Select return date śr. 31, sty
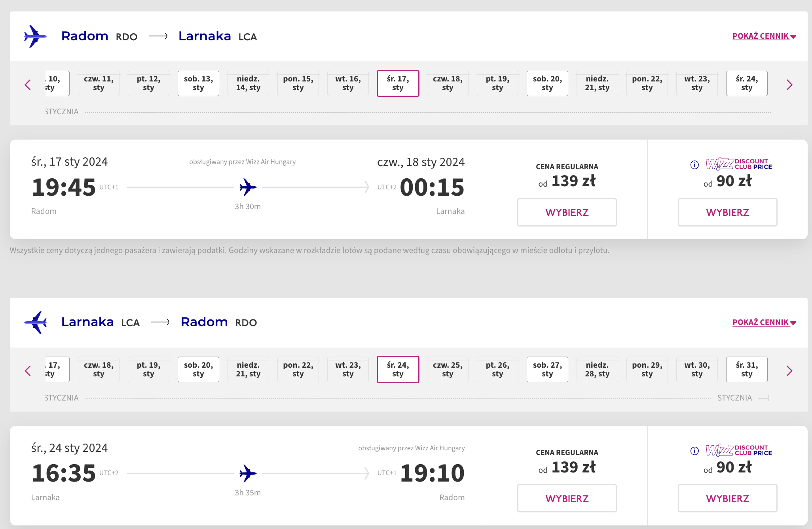This screenshot has width=812, height=529. (747, 369)
